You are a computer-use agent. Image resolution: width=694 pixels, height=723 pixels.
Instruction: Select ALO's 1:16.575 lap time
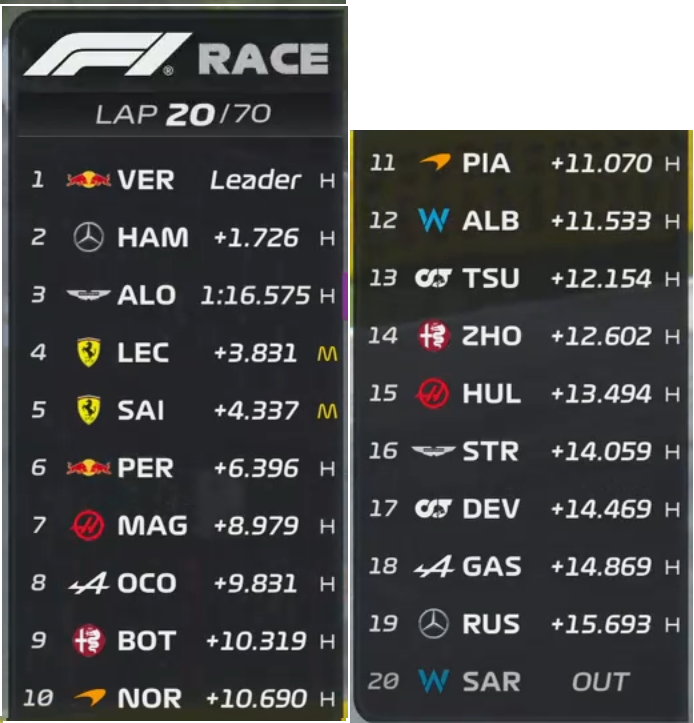coord(255,295)
